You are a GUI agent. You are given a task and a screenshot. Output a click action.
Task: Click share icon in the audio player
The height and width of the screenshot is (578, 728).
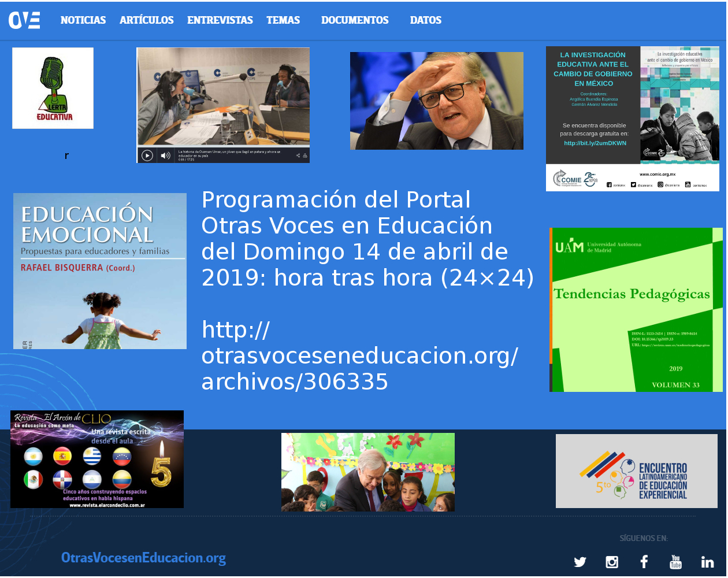pos(298,155)
